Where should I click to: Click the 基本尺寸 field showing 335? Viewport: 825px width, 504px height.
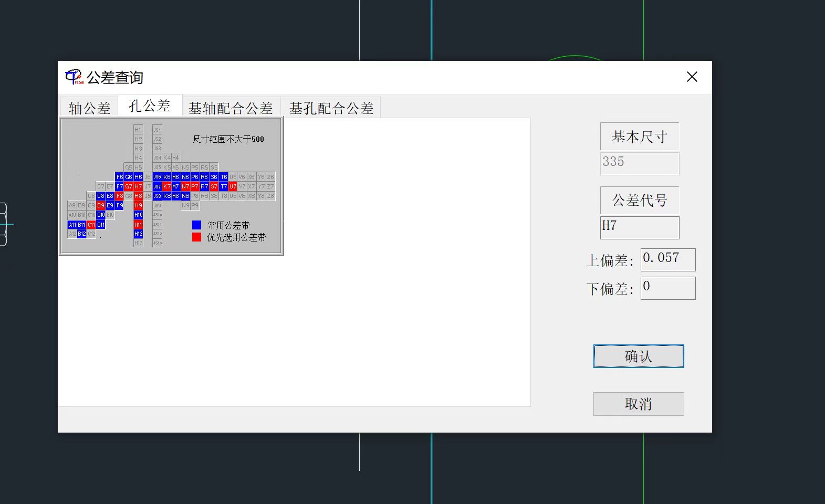[x=639, y=163]
